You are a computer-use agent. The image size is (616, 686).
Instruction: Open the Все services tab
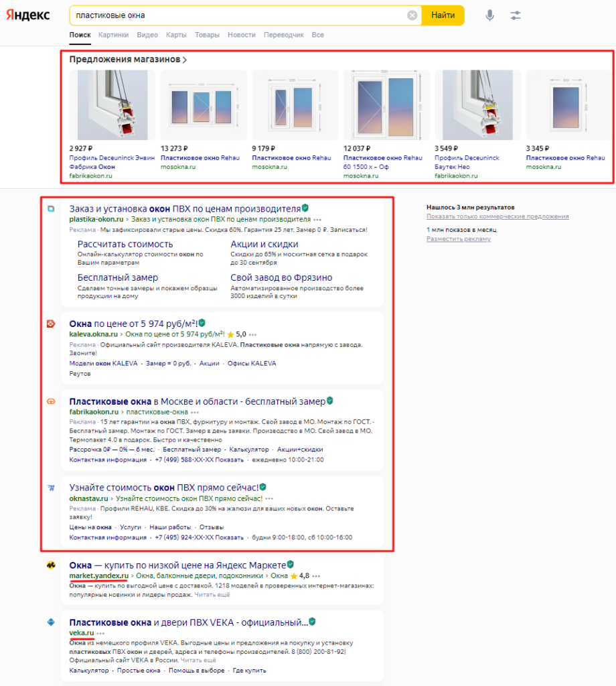pyautogui.click(x=318, y=35)
